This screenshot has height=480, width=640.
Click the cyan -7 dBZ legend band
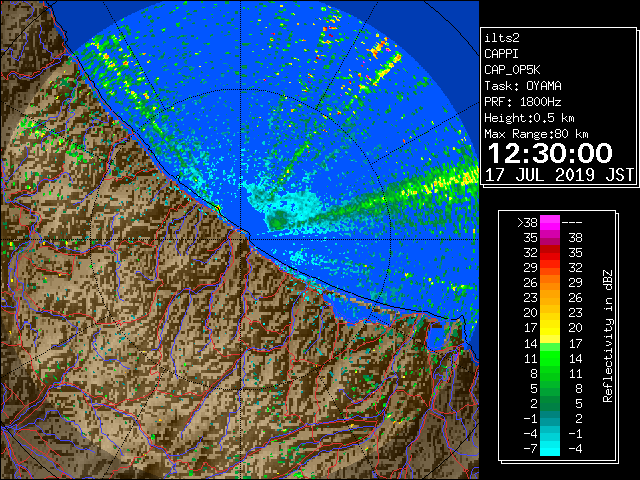tap(550, 448)
